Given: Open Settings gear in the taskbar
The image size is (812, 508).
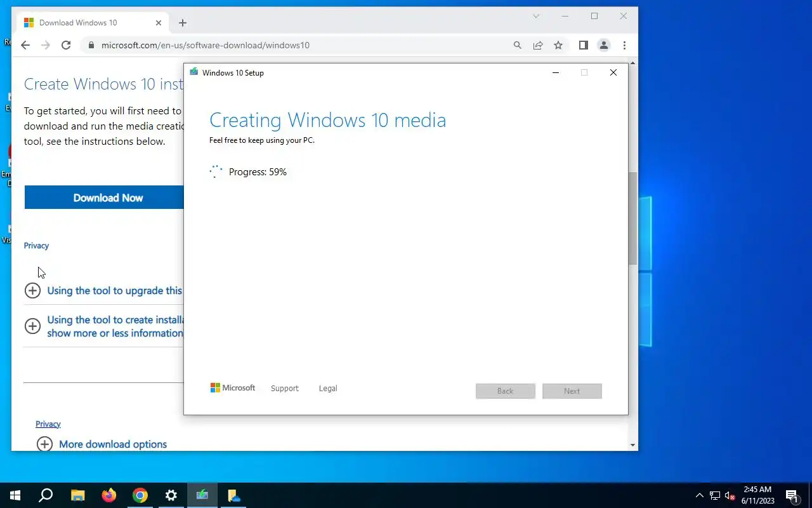Looking at the screenshot, I should click(171, 495).
